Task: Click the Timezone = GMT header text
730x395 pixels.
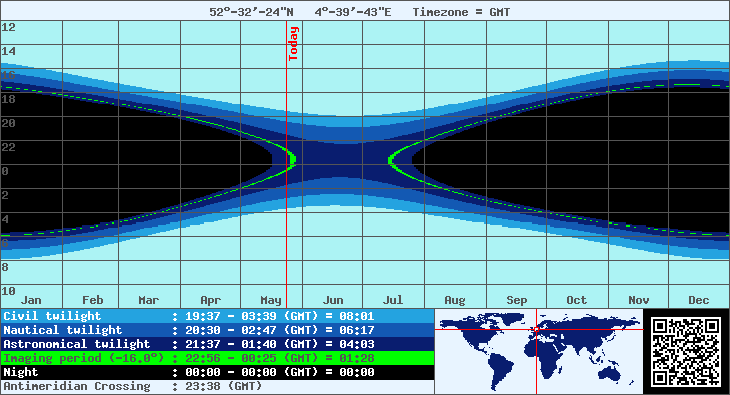Action: [x=461, y=12]
